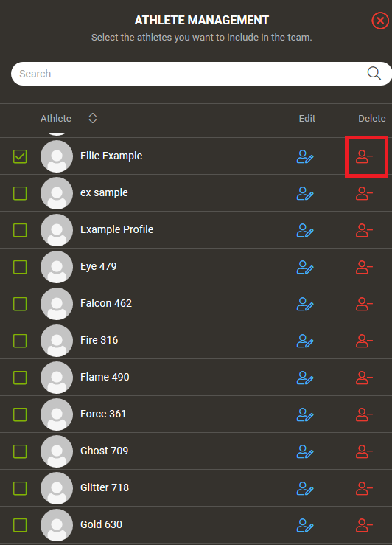Remove Gold 630 athlete
The width and height of the screenshot is (392, 545).
click(x=364, y=525)
